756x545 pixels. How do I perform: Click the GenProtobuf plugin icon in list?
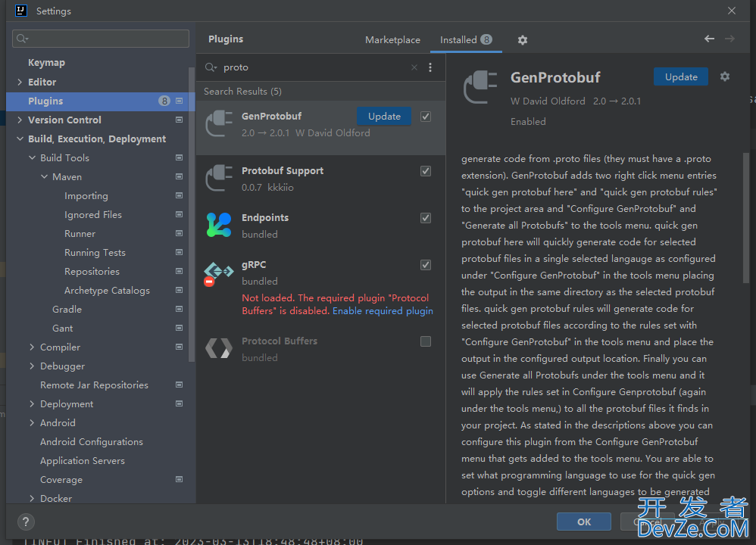pyautogui.click(x=220, y=124)
